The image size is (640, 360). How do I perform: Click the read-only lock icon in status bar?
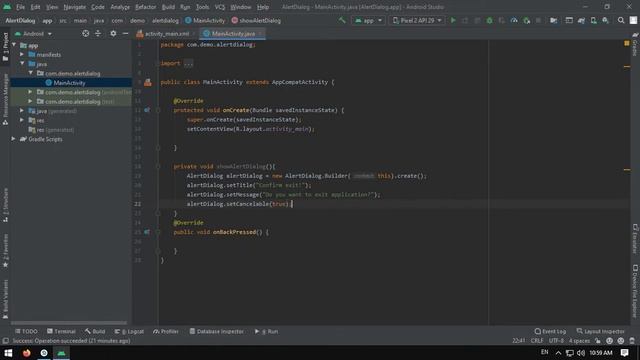[598, 341]
